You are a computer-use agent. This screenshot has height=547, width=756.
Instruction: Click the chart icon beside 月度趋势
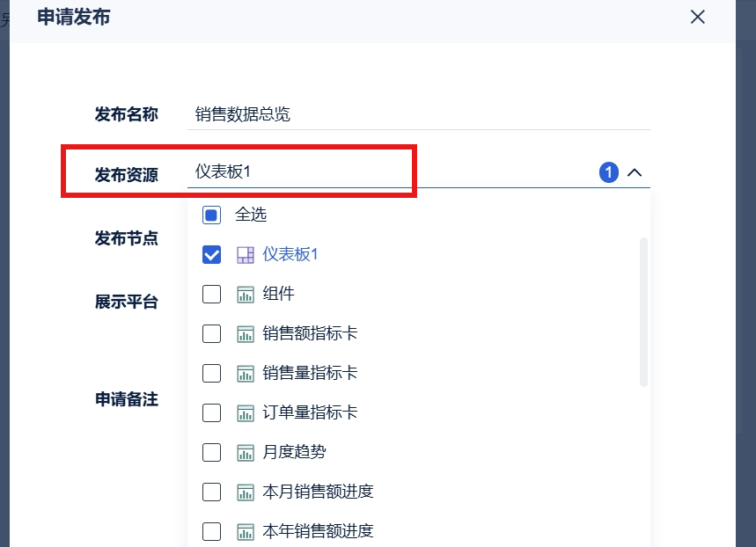[x=246, y=453]
